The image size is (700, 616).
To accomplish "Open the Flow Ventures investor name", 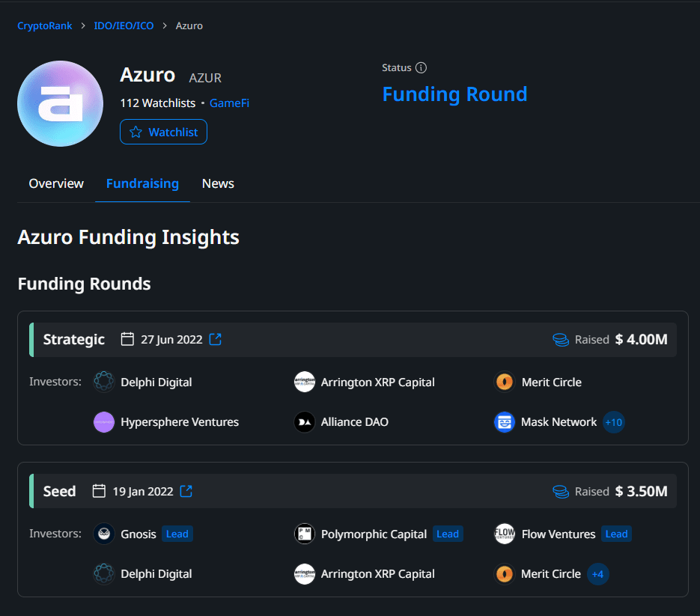I will [x=559, y=534].
